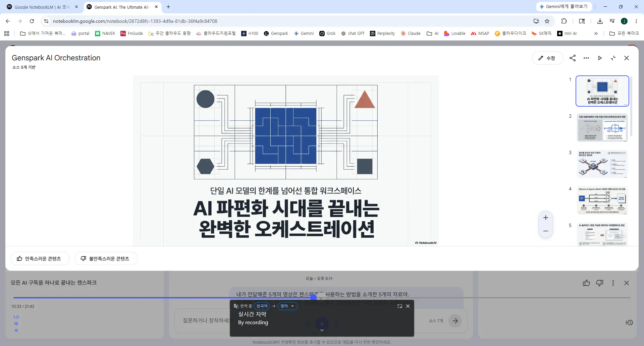The image size is (644, 346).
Task: Submit the chat question arrow button
Action: coord(455,321)
